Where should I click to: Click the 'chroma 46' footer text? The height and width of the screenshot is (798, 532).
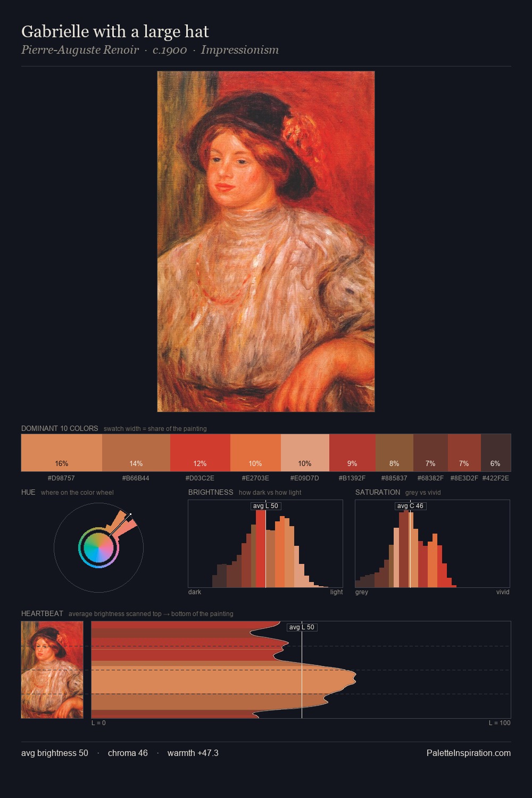128,753
